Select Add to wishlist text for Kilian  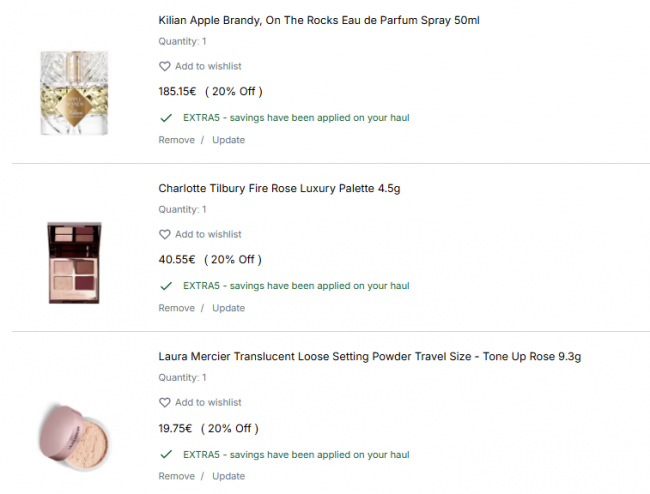[x=208, y=66]
